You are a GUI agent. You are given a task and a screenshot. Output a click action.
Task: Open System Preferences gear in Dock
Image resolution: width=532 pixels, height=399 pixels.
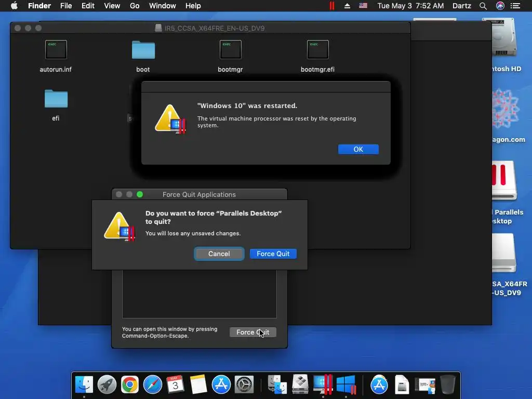pos(244,385)
